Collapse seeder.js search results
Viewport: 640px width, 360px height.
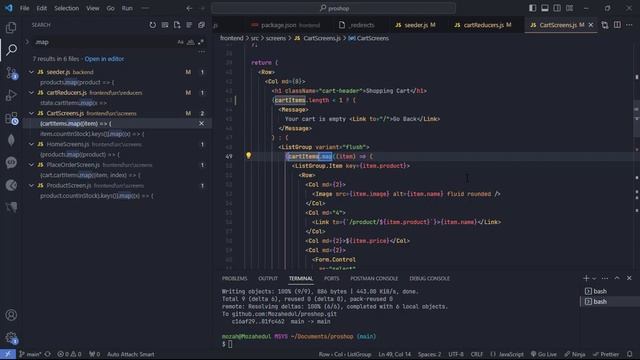tap(31, 72)
